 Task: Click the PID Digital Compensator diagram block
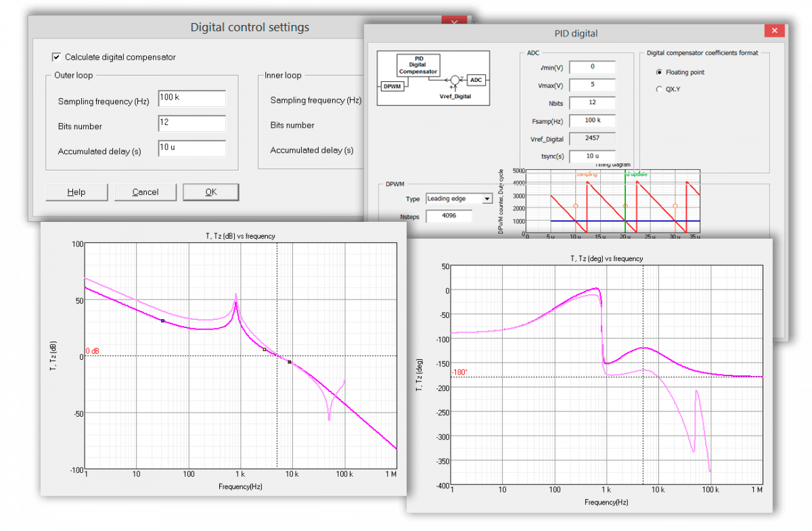[x=418, y=65]
